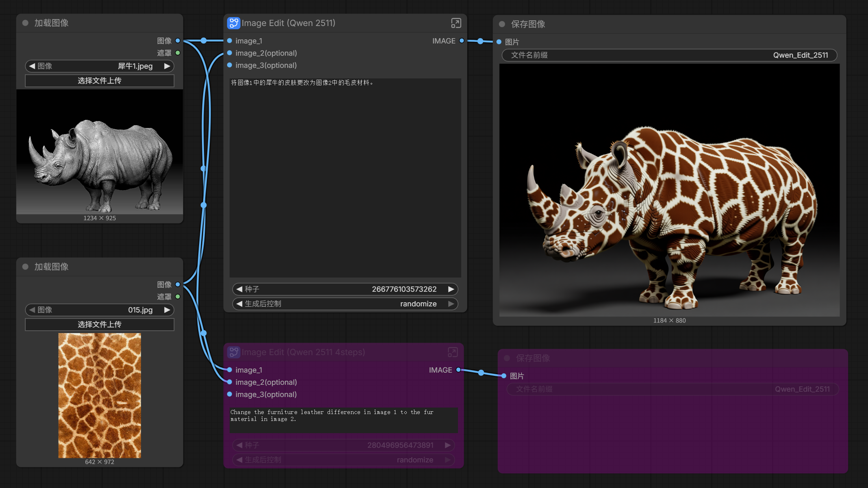
Task: Click expand icon on Image Edit (Qwen 2511) node
Action: pyautogui.click(x=456, y=23)
